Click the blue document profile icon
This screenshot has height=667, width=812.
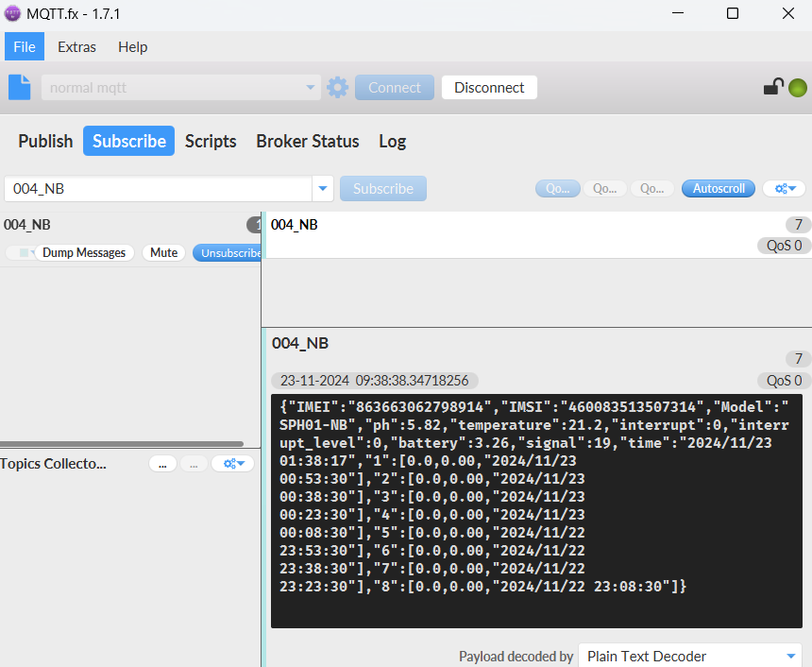click(x=20, y=87)
